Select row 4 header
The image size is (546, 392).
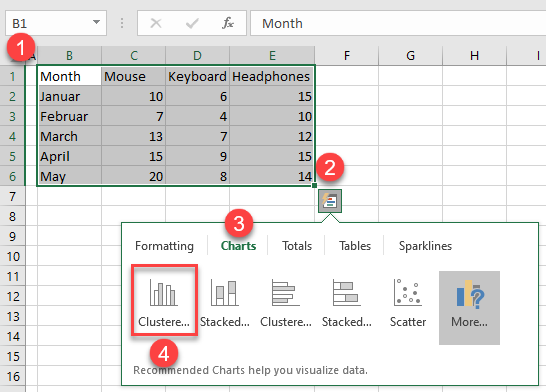pyautogui.click(x=13, y=136)
